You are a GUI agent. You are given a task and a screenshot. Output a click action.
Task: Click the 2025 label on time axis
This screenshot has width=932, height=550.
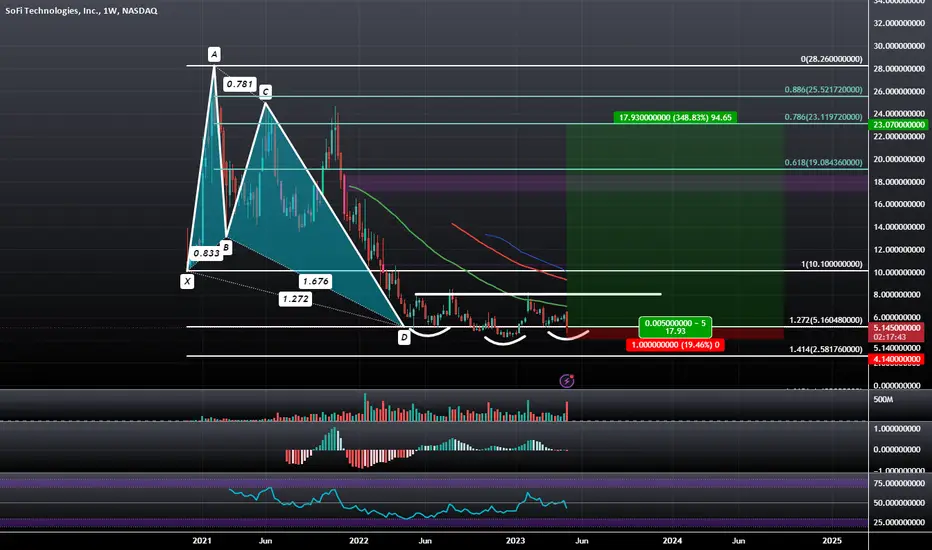(x=832, y=540)
